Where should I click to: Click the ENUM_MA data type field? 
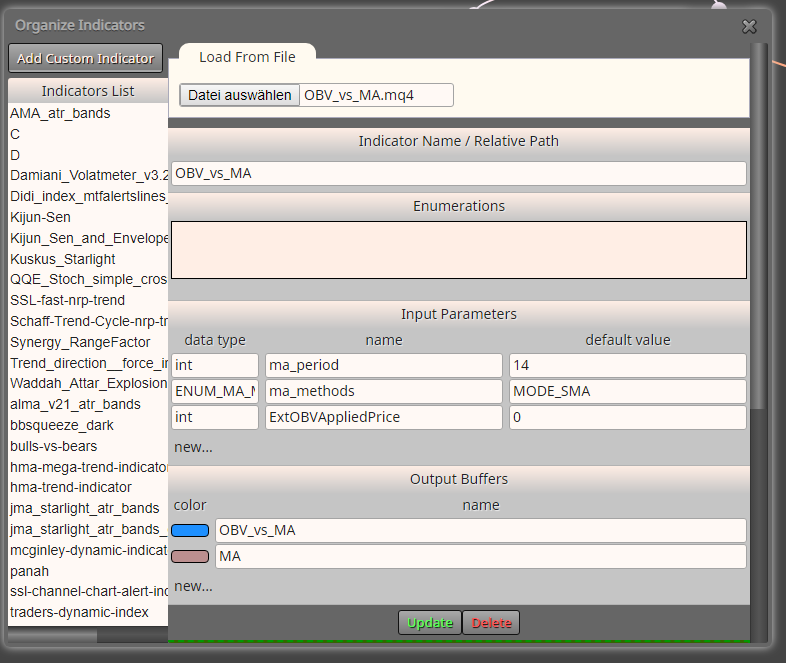215,391
